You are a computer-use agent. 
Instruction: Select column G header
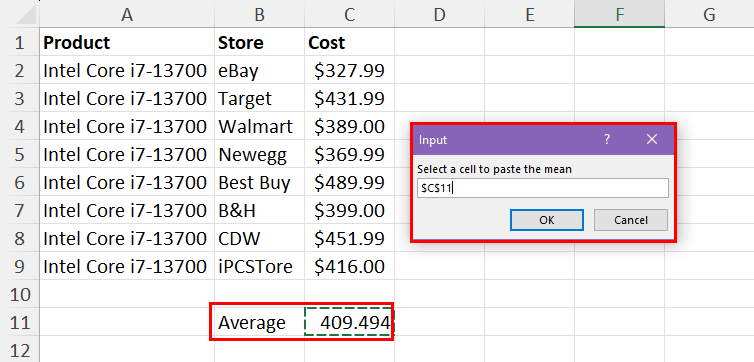(x=709, y=14)
